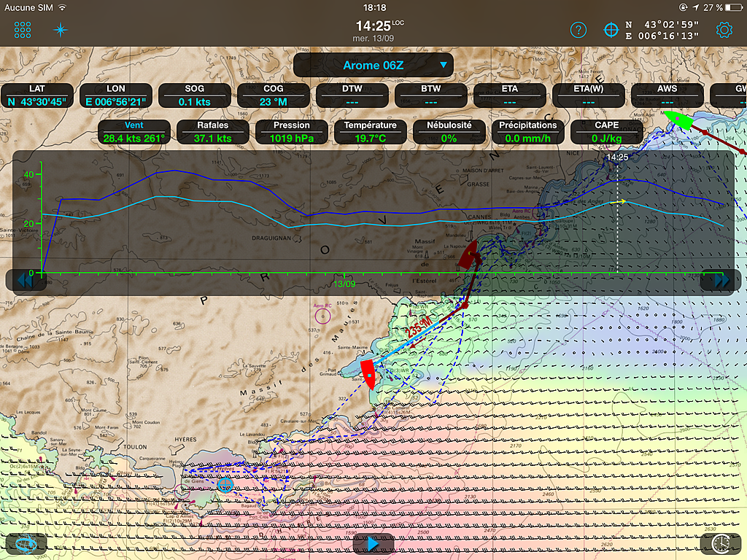Select the BTW data field

click(431, 96)
